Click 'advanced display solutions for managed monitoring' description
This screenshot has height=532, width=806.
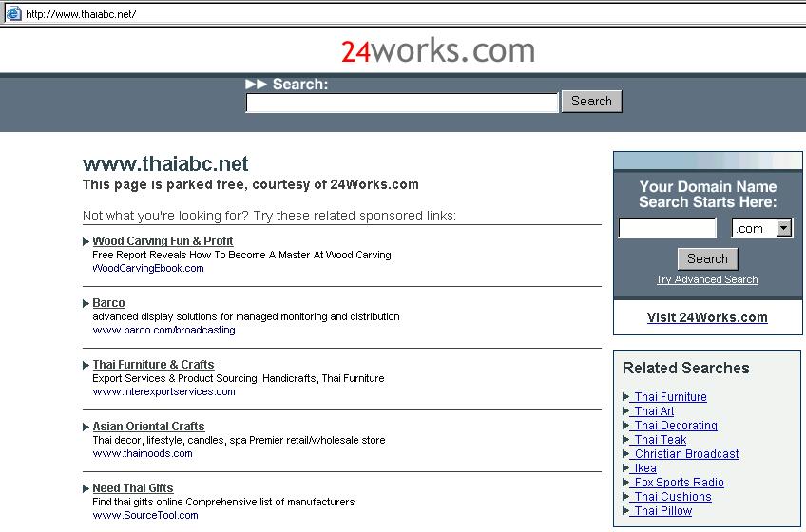click(246, 316)
